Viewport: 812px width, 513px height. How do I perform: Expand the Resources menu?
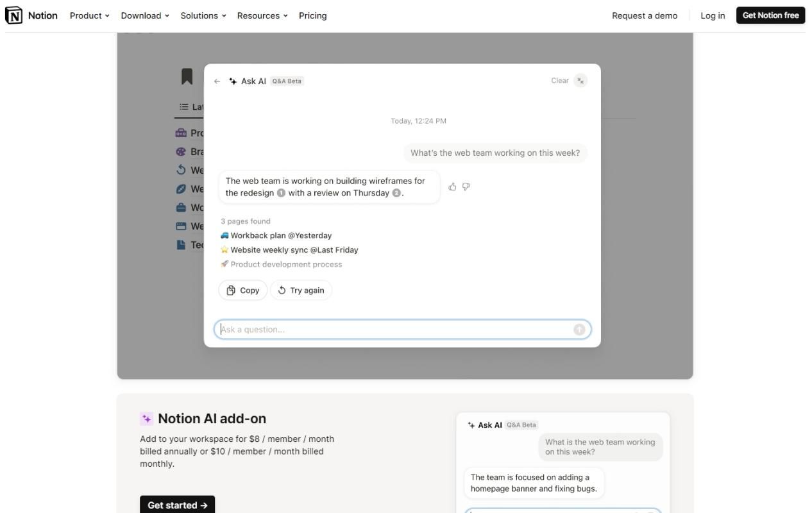tap(262, 15)
